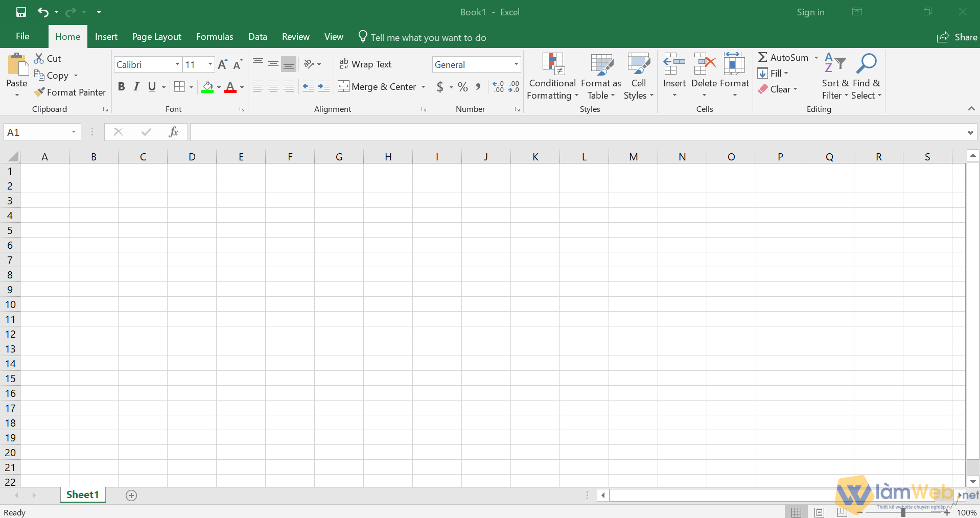Apply percent style formatting

pos(463,87)
